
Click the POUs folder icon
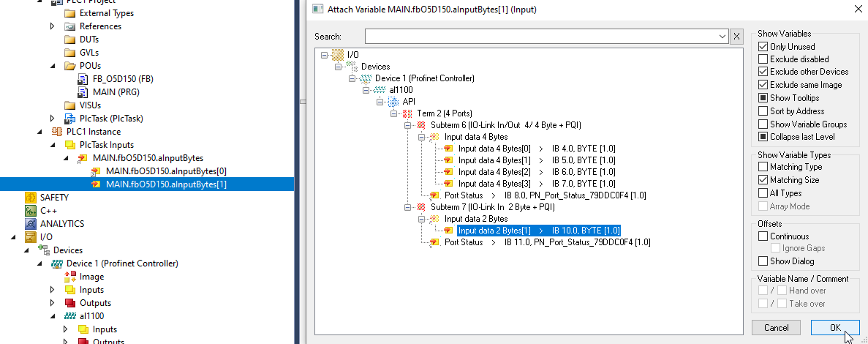69,66
